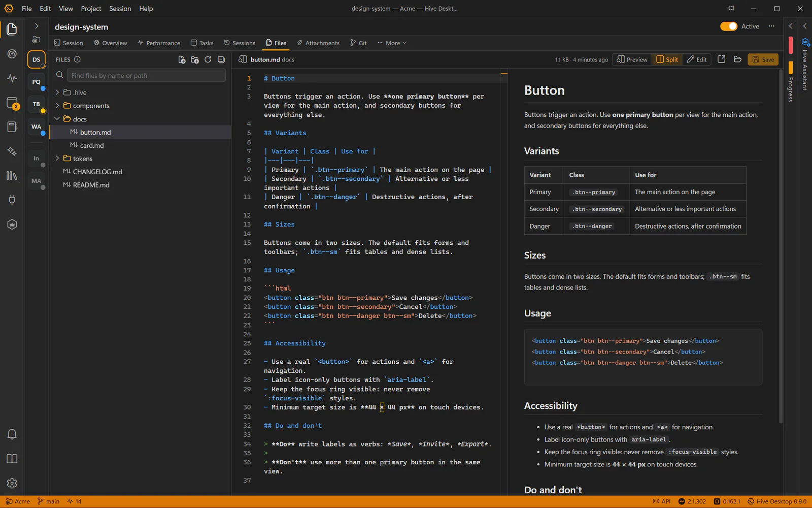Screen dimensions: 812x508
Task: Switch to the Attachments tab
Action: pyautogui.click(x=318, y=43)
